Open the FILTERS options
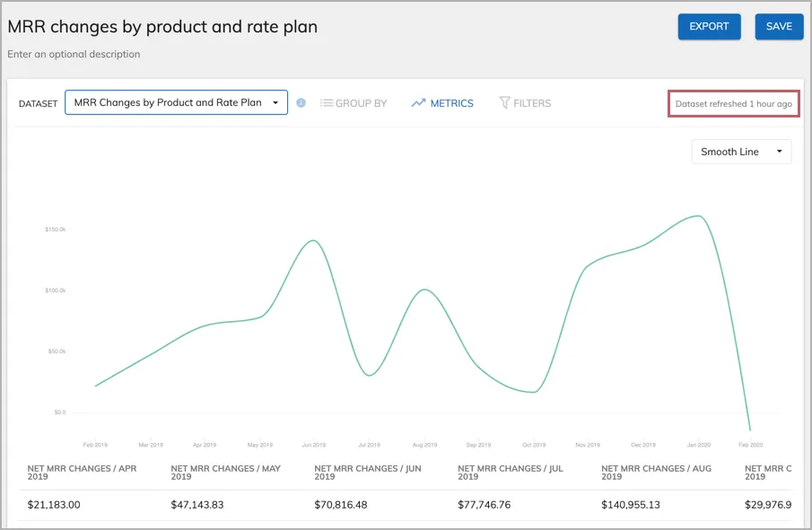812x530 pixels. coord(525,103)
